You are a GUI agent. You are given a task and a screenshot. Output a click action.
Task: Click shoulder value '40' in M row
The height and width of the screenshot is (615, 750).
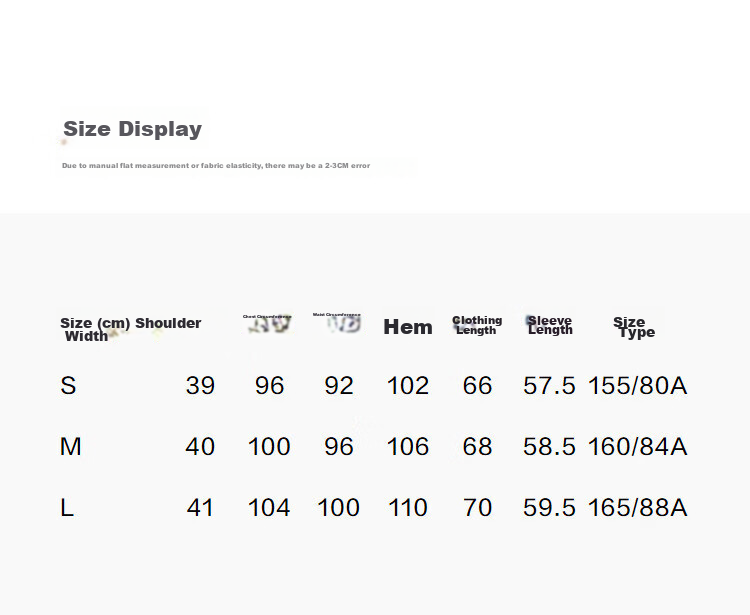[x=200, y=447]
